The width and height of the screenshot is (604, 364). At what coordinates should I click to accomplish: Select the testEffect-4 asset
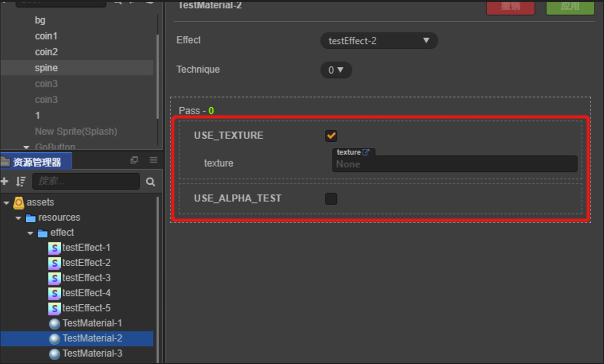pyautogui.click(x=86, y=293)
